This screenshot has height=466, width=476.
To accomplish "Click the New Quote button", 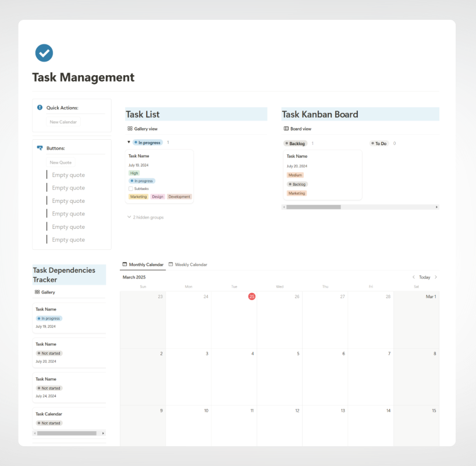I will (60, 162).
